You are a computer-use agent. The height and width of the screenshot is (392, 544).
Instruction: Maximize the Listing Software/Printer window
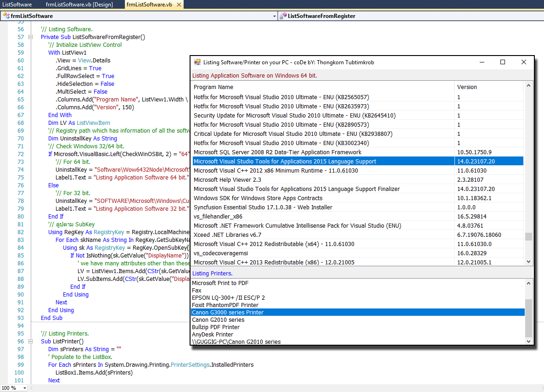pyautogui.click(x=502, y=62)
